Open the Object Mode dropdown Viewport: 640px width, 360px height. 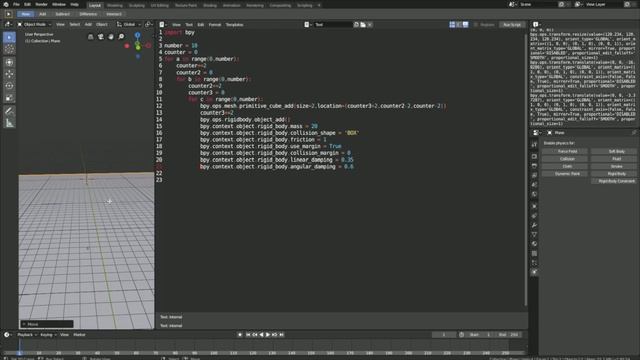34,24
